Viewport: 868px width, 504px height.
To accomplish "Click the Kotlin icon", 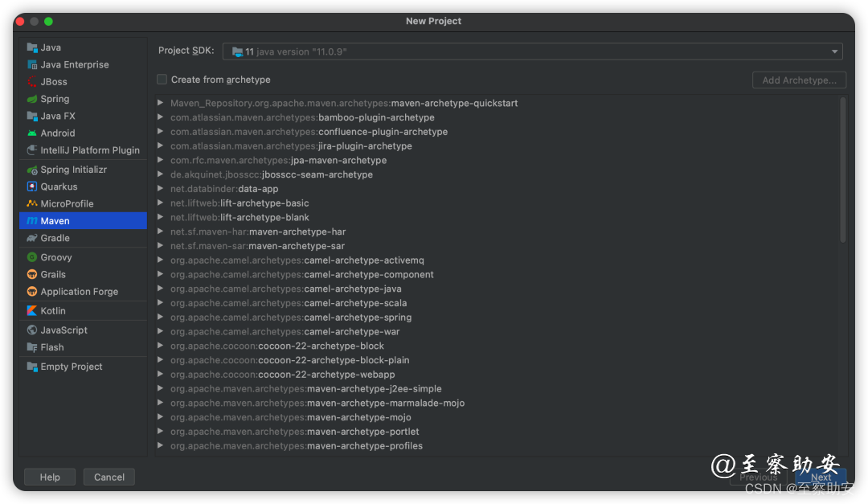I will (32, 311).
